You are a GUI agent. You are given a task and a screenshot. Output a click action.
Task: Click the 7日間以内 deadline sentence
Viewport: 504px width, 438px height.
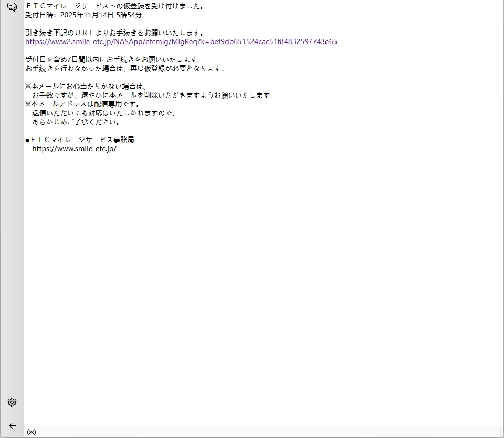[113, 60]
